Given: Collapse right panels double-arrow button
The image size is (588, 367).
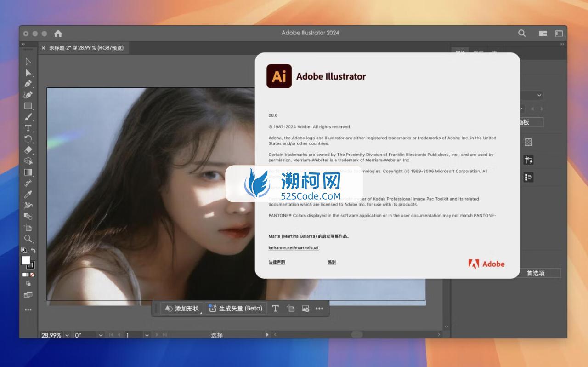Looking at the screenshot, I should coord(562,44).
